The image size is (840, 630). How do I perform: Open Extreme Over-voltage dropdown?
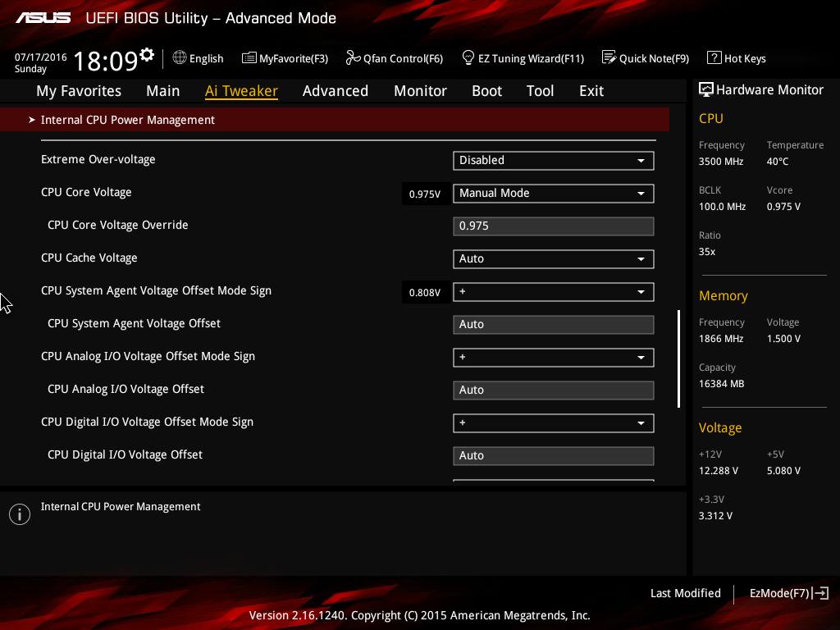click(554, 161)
